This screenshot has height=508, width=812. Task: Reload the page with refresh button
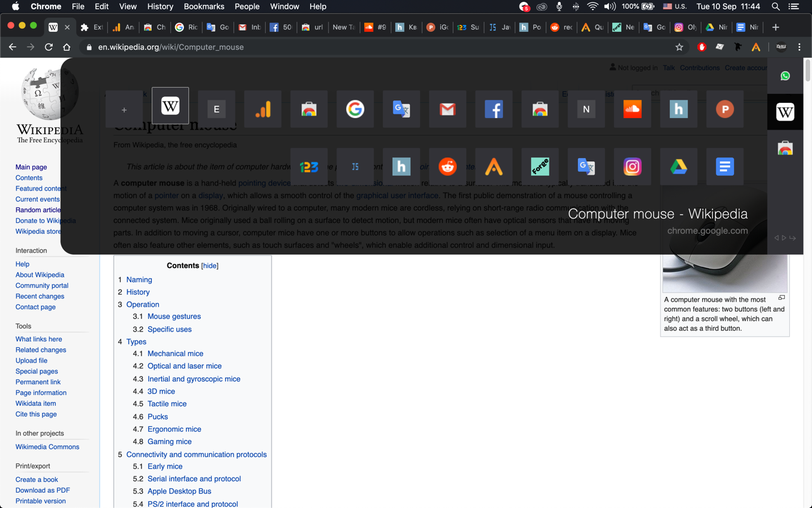pyautogui.click(x=49, y=47)
